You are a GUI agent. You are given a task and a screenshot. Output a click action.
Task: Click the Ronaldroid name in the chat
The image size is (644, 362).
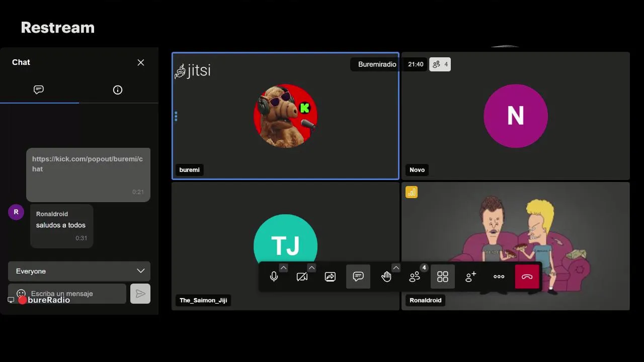pyautogui.click(x=52, y=214)
